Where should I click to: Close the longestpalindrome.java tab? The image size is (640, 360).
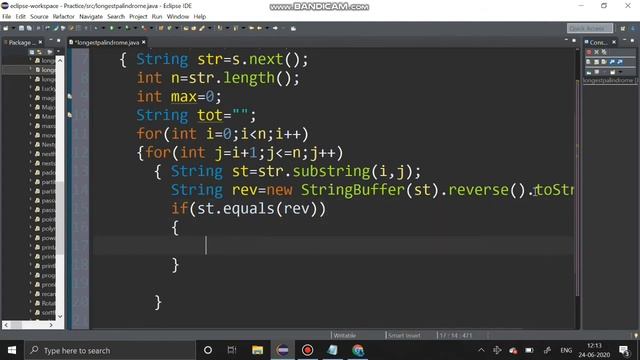point(144,42)
